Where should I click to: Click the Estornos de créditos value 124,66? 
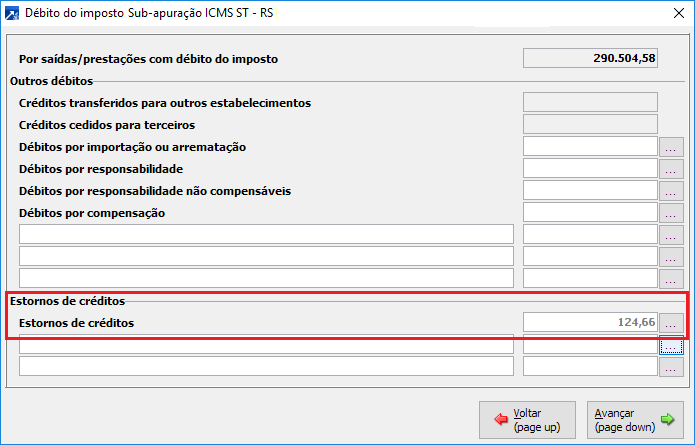click(589, 322)
